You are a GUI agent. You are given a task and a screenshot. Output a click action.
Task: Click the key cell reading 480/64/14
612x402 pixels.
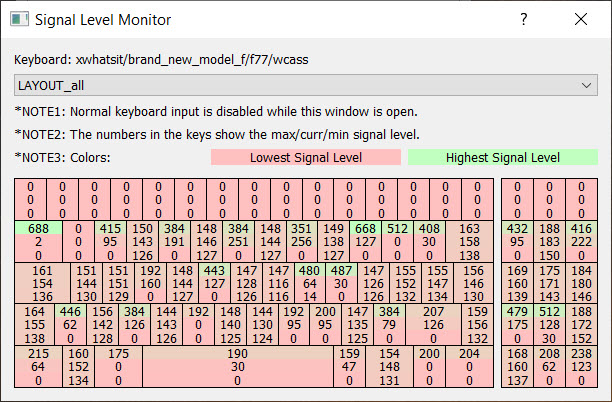[x=310, y=283]
